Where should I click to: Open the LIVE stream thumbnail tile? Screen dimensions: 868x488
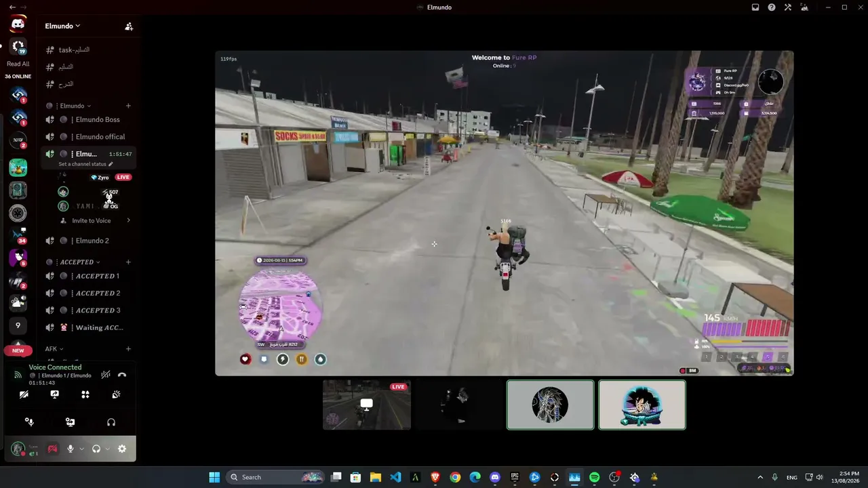367,405
